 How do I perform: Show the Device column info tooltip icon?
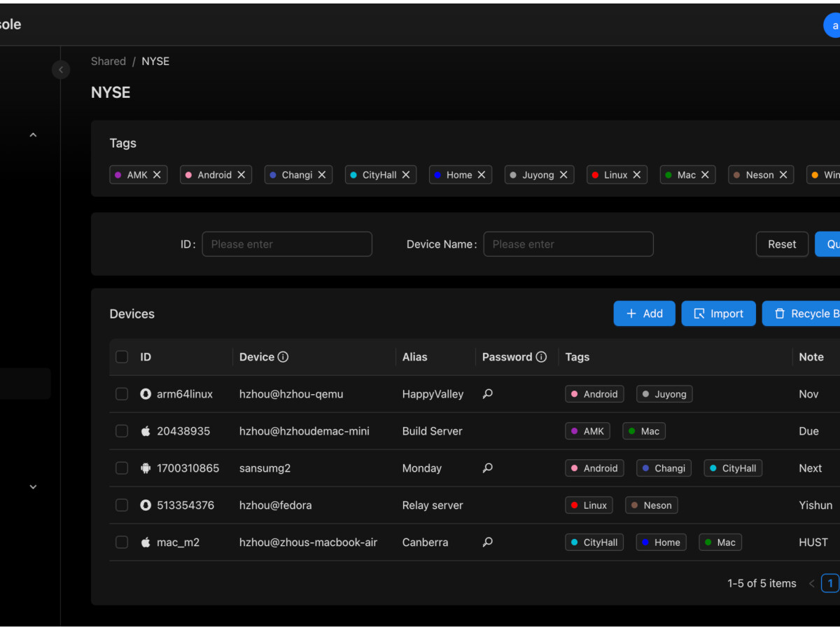(283, 357)
